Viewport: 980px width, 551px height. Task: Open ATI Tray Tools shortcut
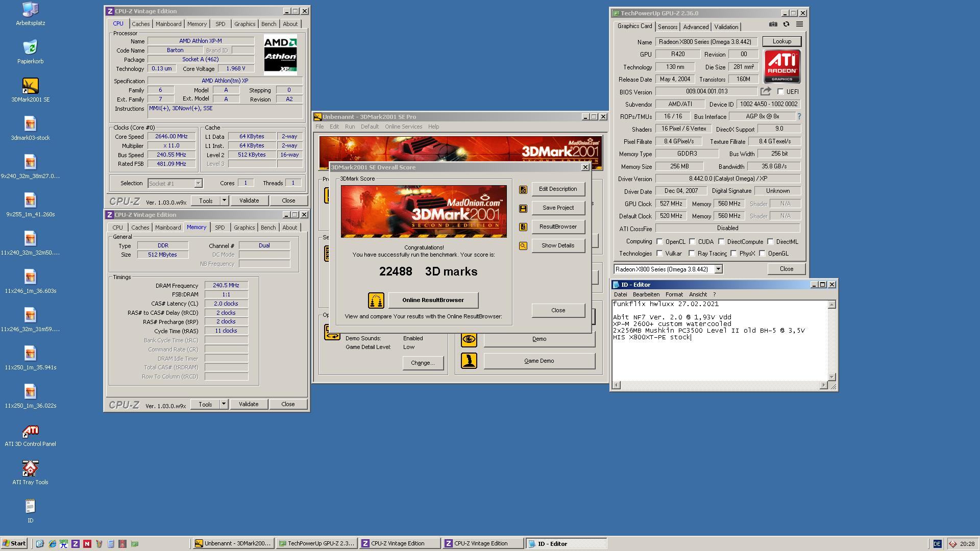tap(30, 472)
